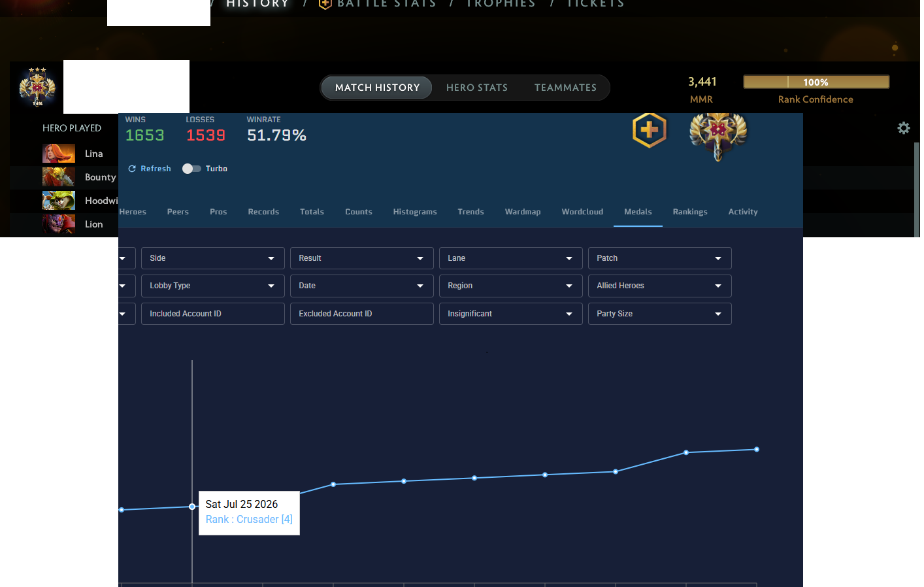Screen dimensions: 924x587
Task: Show the Wordcloud tab
Action: (582, 212)
